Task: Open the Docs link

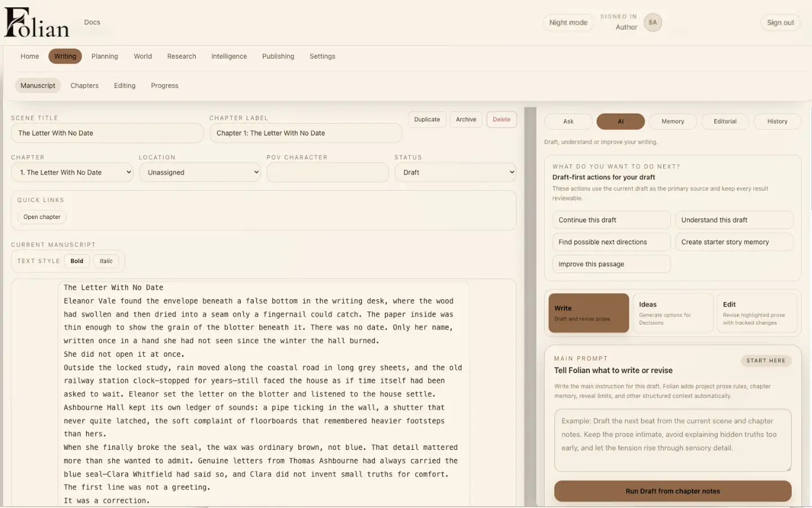Action: pyautogui.click(x=92, y=23)
